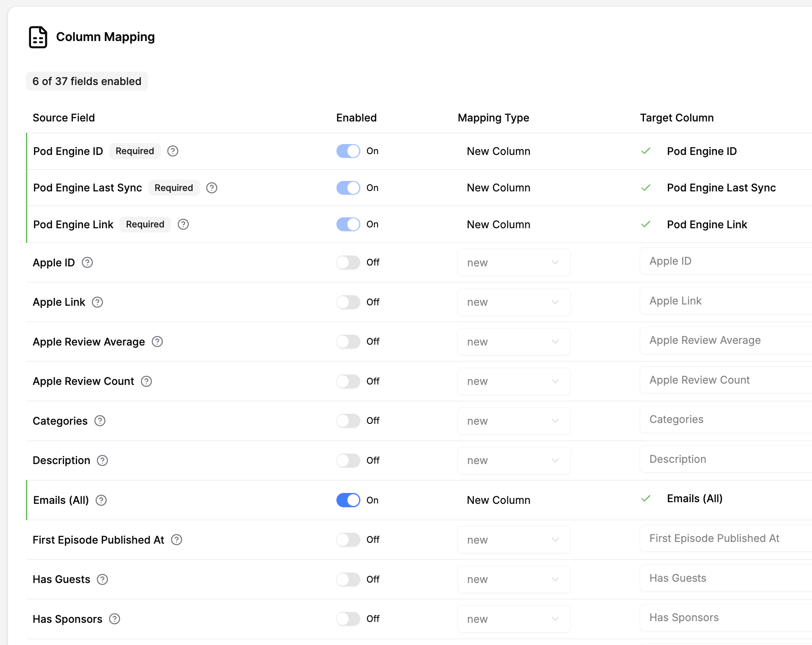Image resolution: width=812 pixels, height=645 pixels.
Task: Click green checkmark for Pod Engine Link target
Action: coord(646,224)
